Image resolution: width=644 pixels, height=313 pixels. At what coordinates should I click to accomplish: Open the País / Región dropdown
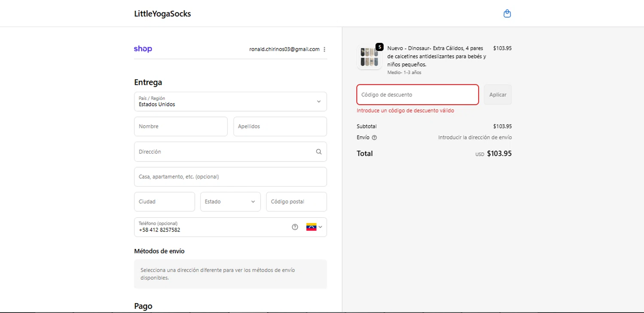pos(231,102)
